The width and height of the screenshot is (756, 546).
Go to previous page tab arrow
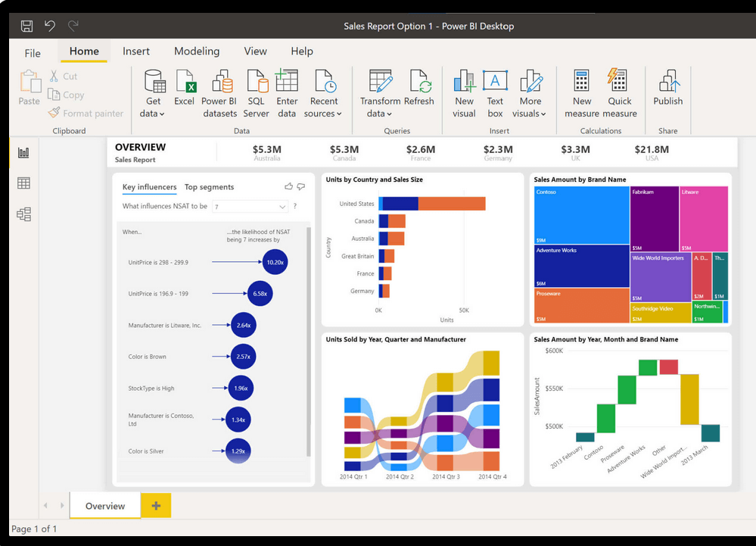click(x=46, y=505)
